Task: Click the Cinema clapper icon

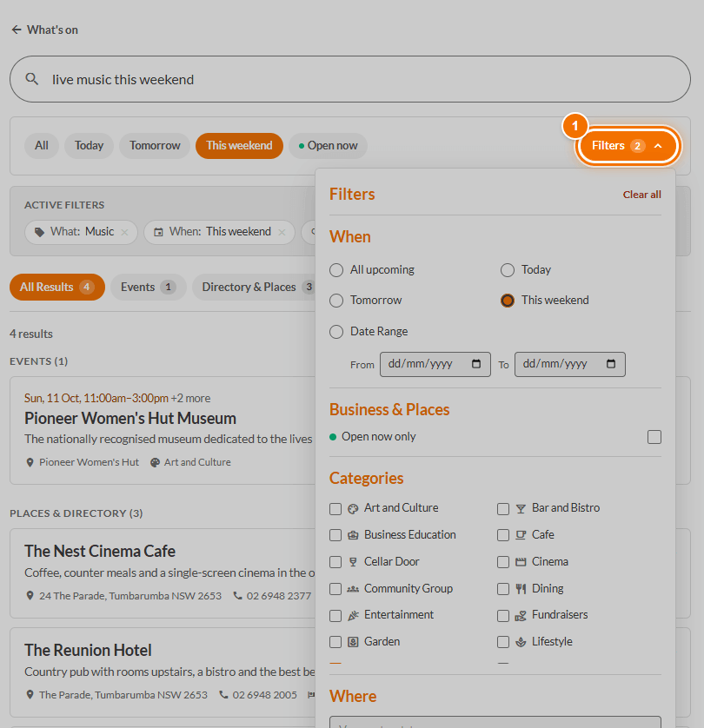Action: point(521,562)
